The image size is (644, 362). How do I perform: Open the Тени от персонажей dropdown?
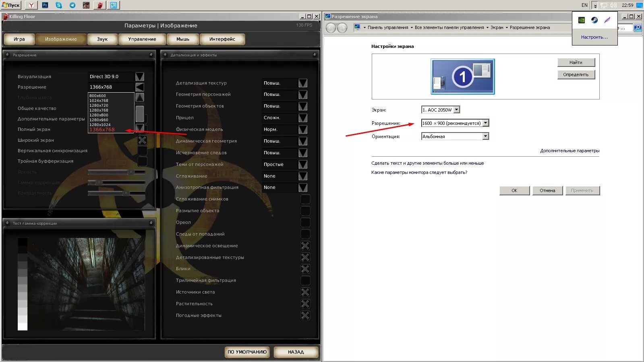303,164
